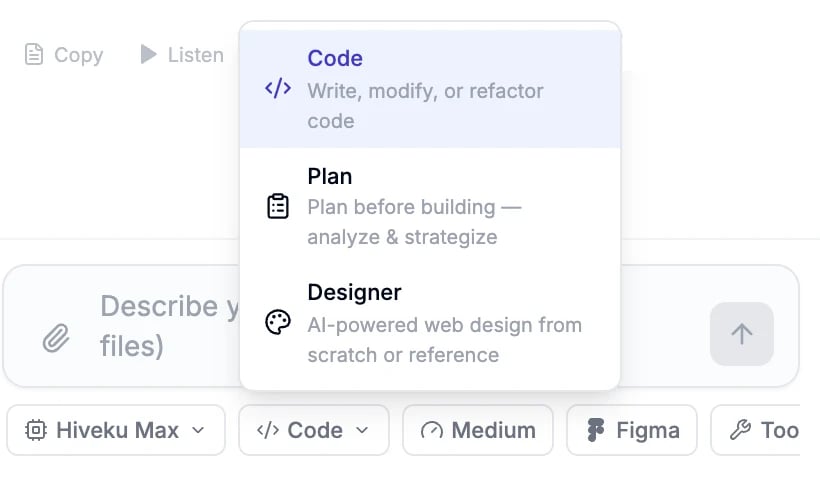
Task: Click "AI-powered web design from scratch" description
Action: (x=445, y=340)
